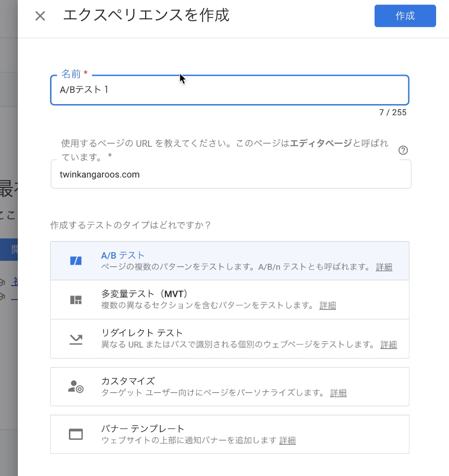Select the A/B テスト option
This screenshot has width=449, height=476.
229,261
